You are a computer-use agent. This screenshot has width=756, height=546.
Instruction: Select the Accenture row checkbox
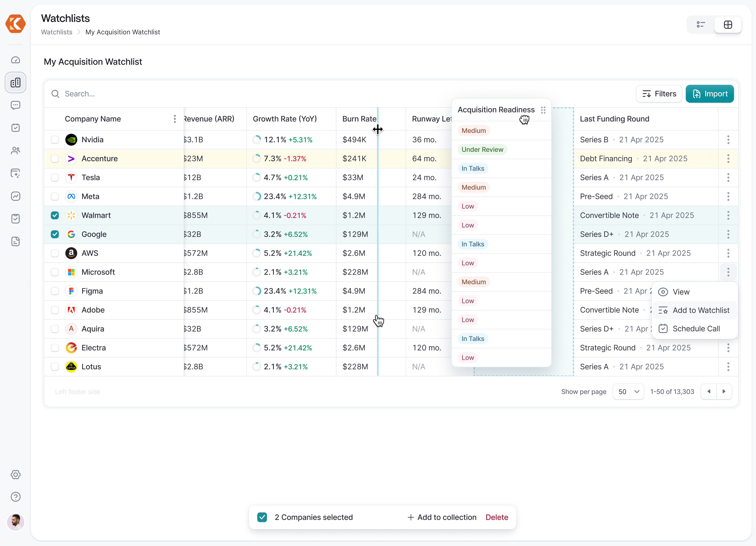tap(55, 159)
